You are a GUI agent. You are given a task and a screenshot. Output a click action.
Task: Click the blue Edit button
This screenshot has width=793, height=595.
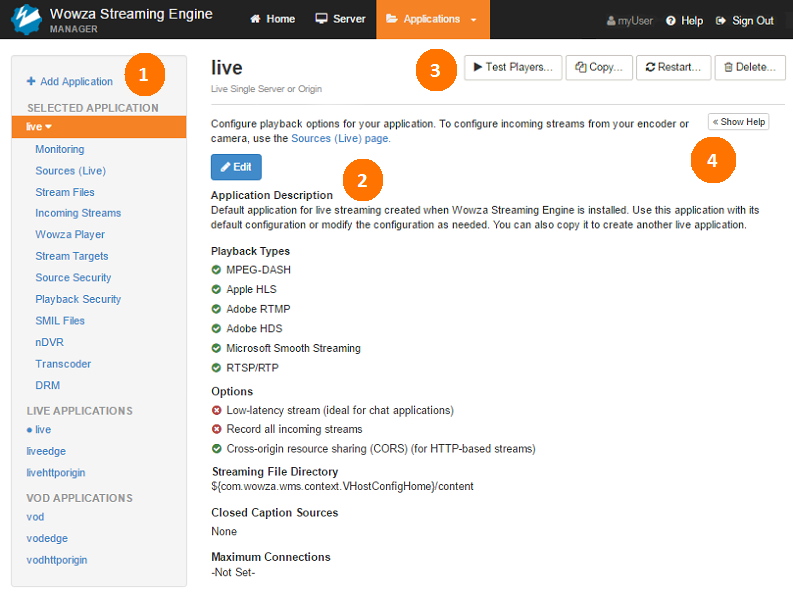(236, 167)
